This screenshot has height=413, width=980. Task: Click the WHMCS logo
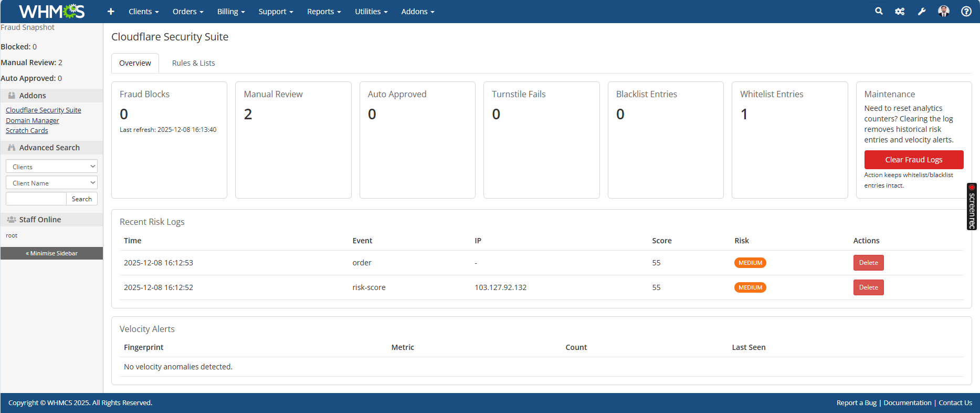point(51,11)
